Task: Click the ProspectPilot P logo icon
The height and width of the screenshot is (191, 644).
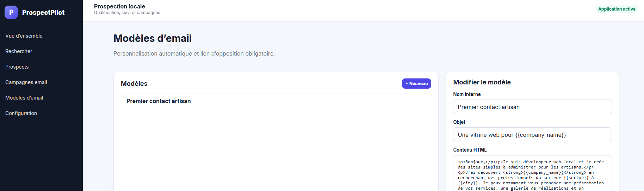Action: click(11, 12)
